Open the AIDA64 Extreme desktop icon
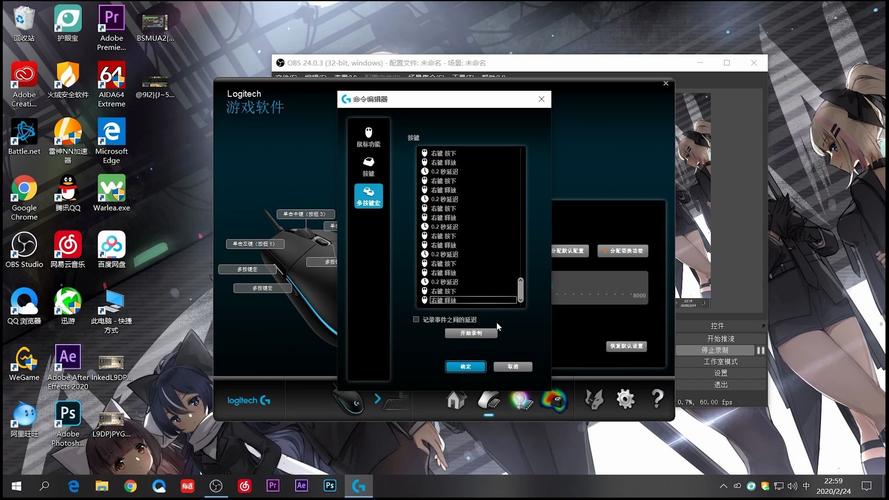The image size is (889, 500). click(x=112, y=84)
